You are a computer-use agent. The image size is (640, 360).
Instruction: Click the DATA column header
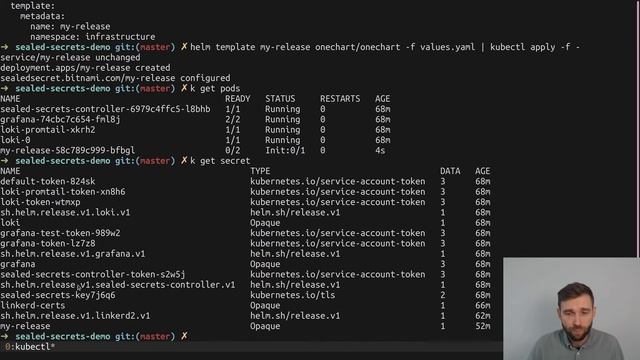[x=450, y=171]
